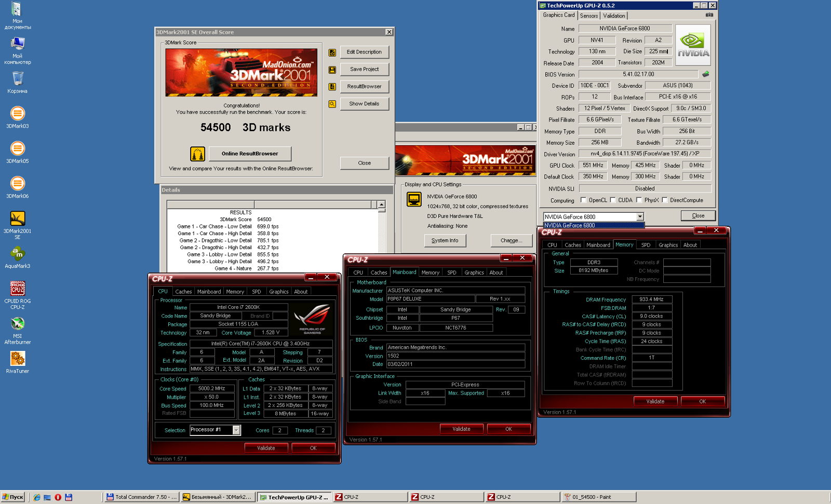Click the GPU-Z camera screenshot icon
The width and height of the screenshot is (831, 504).
tap(709, 15)
